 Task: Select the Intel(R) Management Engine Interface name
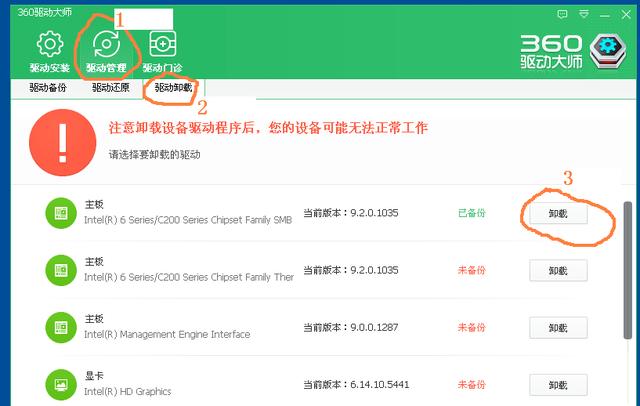[x=167, y=335]
